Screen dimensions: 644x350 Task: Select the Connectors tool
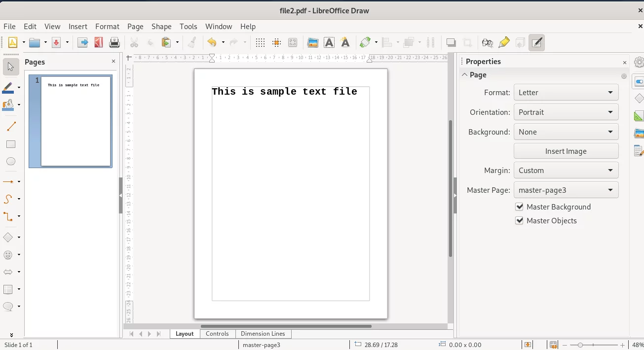tap(8, 216)
